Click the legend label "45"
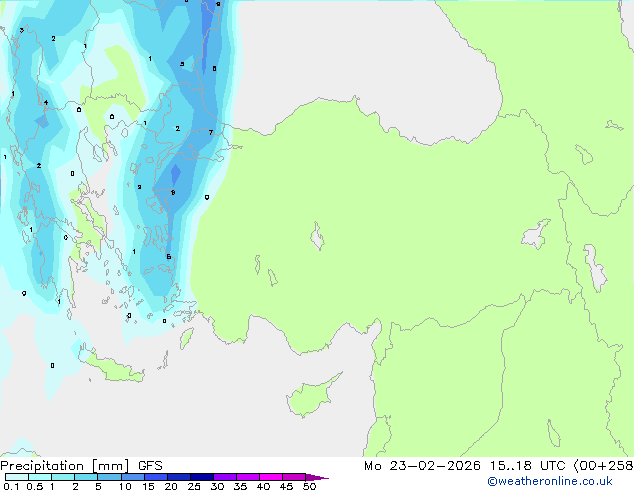The width and height of the screenshot is (634, 490). pyautogui.click(x=286, y=486)
